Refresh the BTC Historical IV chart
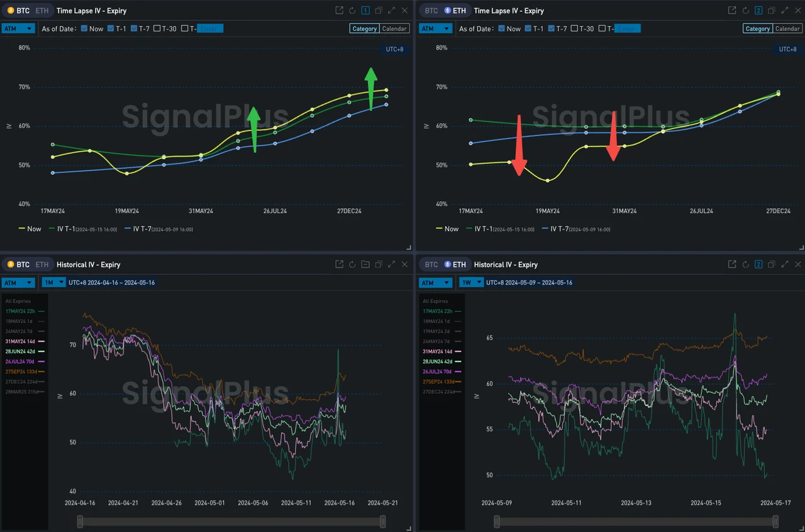This screenshot has width=805, height=532. tap(352, 264)
